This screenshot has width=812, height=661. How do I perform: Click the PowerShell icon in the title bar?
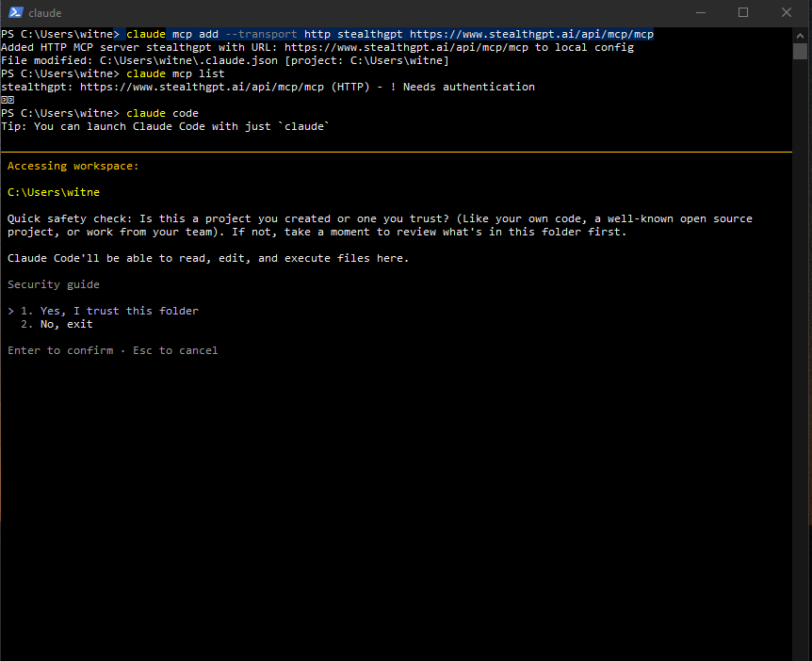15,12
